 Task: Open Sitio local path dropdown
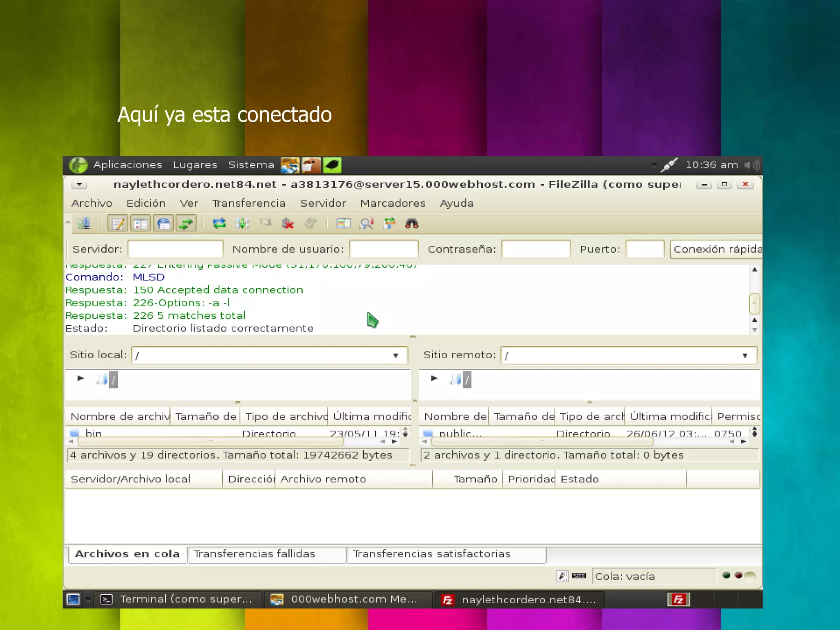tap(396, 356)
